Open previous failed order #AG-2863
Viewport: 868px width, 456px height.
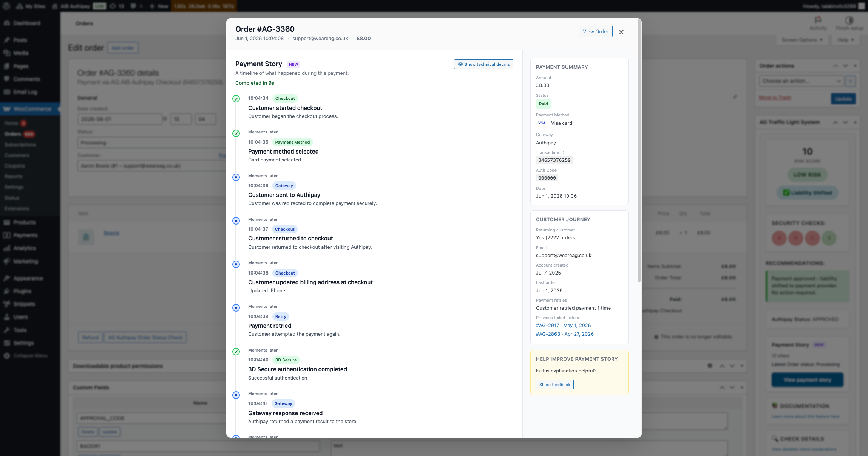click(565, 334)
